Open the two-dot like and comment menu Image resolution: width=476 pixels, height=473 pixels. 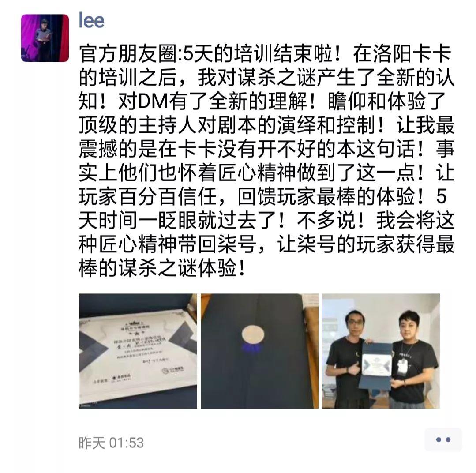coord(443,439)
